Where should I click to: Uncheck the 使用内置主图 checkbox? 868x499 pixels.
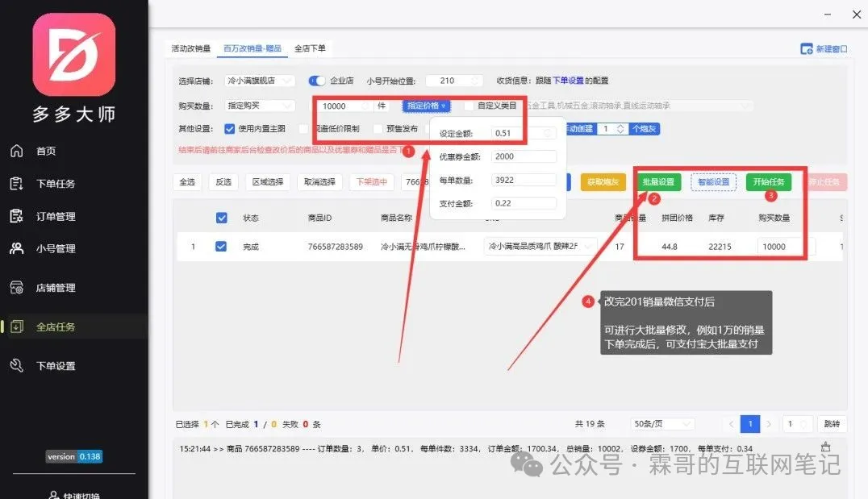click(x=229, y=128)
